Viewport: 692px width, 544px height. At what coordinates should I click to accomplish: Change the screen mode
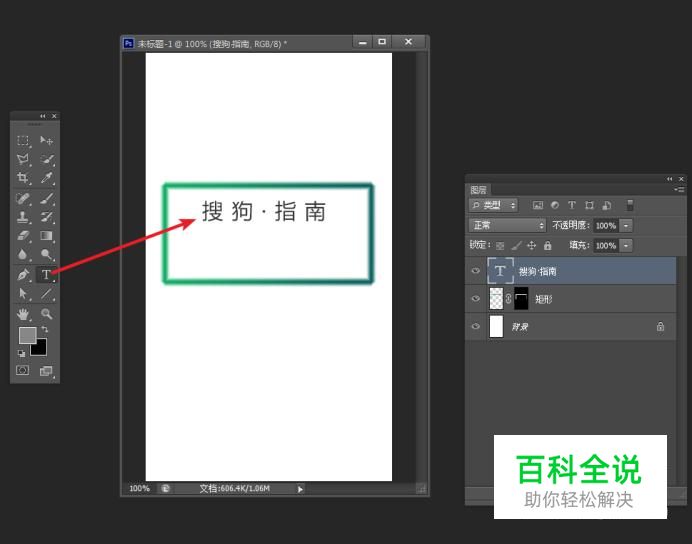click(46, 371)
